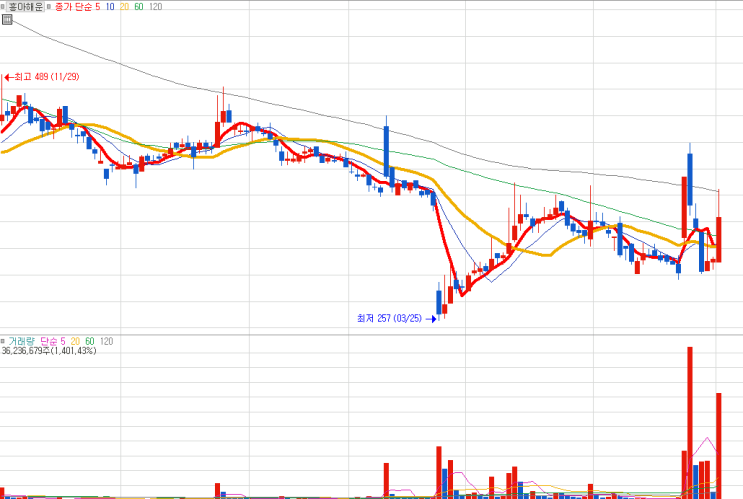
Task: Select the yellow 20-day price average legend
Action: (x=124, y=7)
